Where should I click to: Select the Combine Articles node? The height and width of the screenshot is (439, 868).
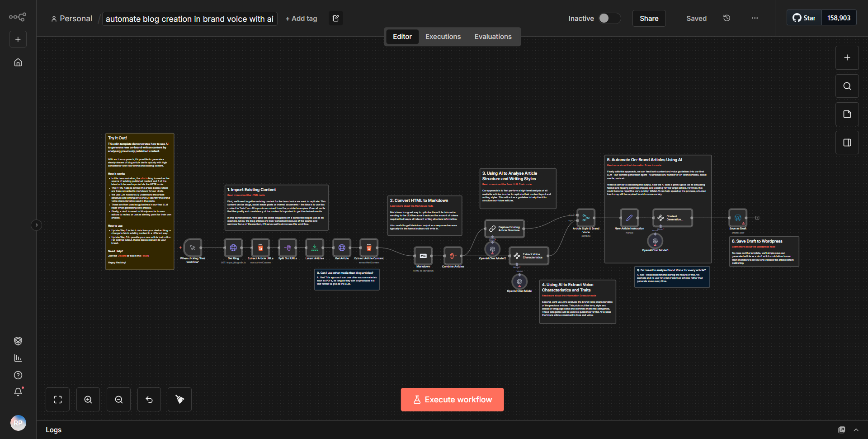point(453,256)
